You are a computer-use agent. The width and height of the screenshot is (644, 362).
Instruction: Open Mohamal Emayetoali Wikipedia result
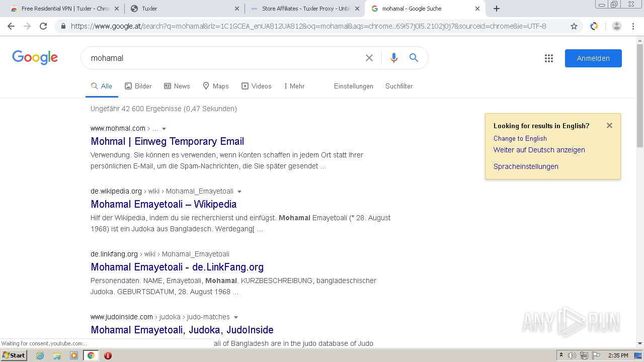pyautogui.click(x=164, y=204)
